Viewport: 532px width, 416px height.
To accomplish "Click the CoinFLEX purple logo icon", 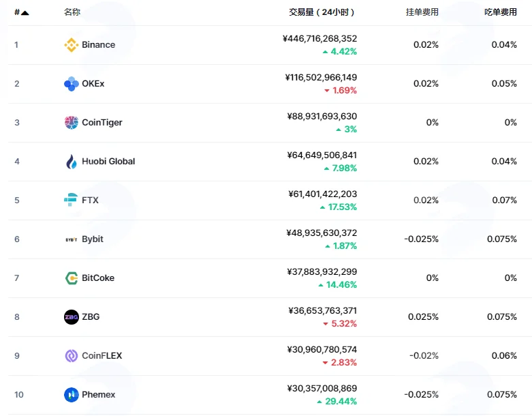I will click(x=72, y=356).
